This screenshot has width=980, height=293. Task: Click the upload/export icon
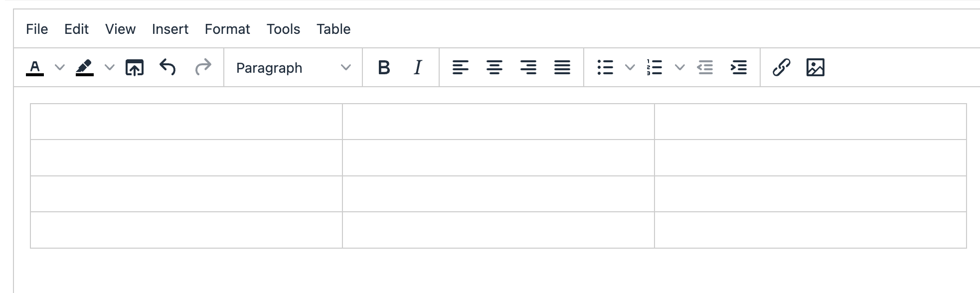point(135,67)
